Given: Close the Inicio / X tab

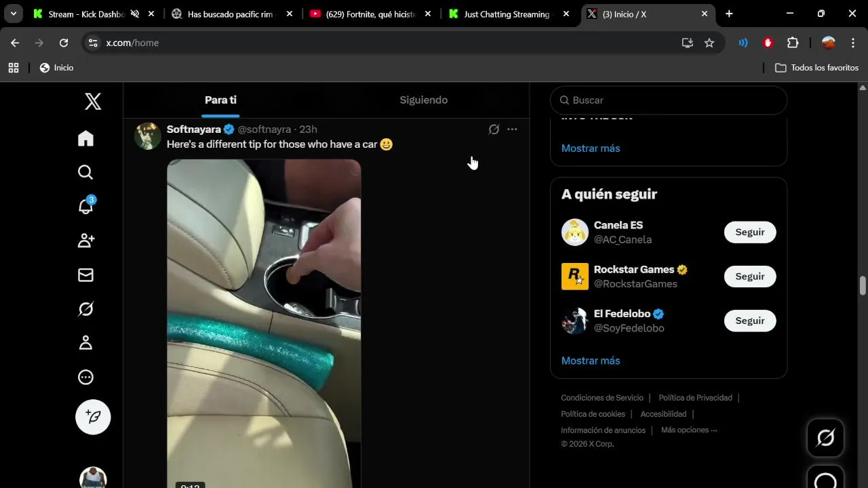Looking at the screenshot, I should pyautogui.click(x=705, y=14).
